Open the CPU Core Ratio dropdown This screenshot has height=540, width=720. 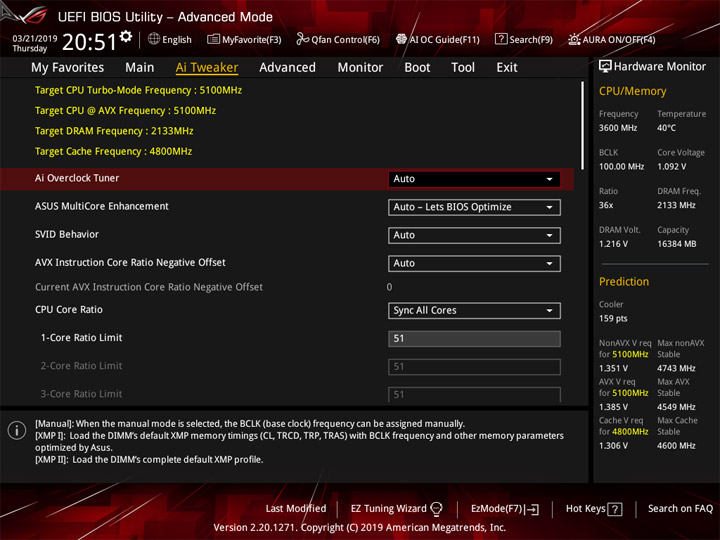tap(474, 310)
